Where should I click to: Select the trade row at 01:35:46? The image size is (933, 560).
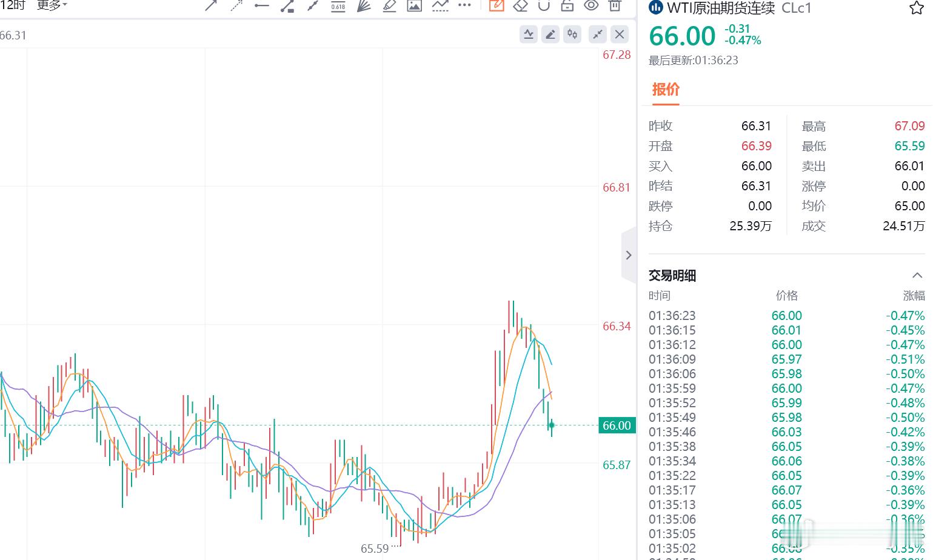point(787,432)
